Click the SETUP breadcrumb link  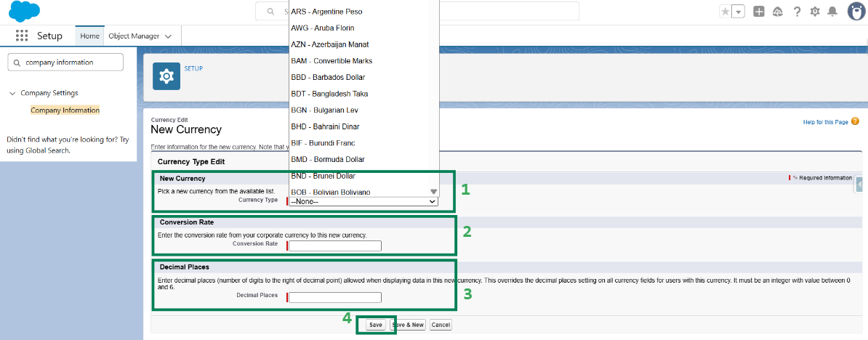pos(193,68)
